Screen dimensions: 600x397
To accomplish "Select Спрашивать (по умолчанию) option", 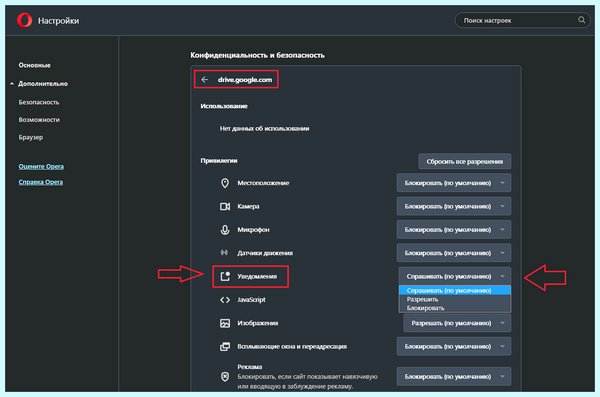I will click(x=455, y=290).
